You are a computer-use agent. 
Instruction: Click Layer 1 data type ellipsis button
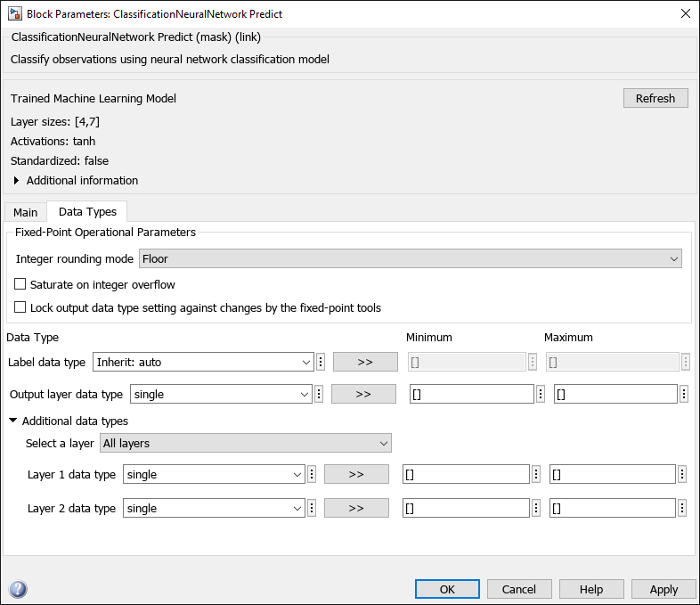pyautogui.click(x=312, y=475)
